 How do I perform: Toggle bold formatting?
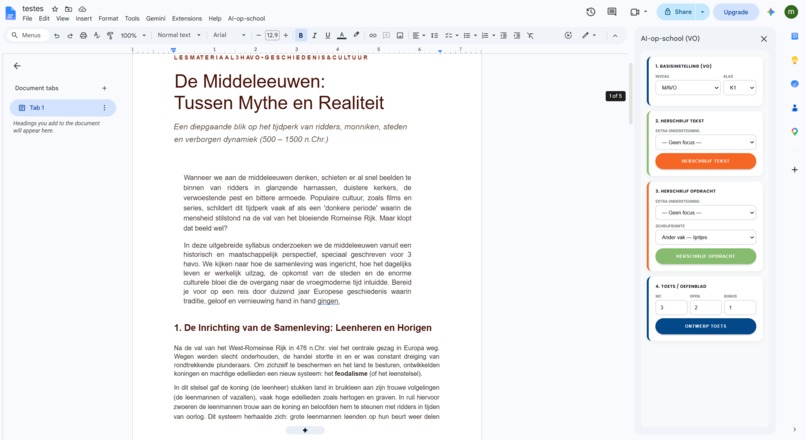click(301, 35)
